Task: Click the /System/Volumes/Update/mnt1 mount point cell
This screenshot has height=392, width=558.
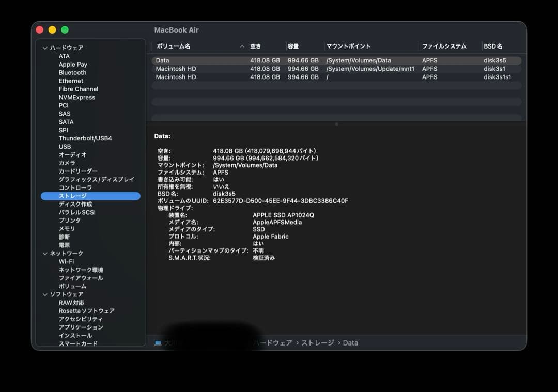Action: click(x=370, y=69)
